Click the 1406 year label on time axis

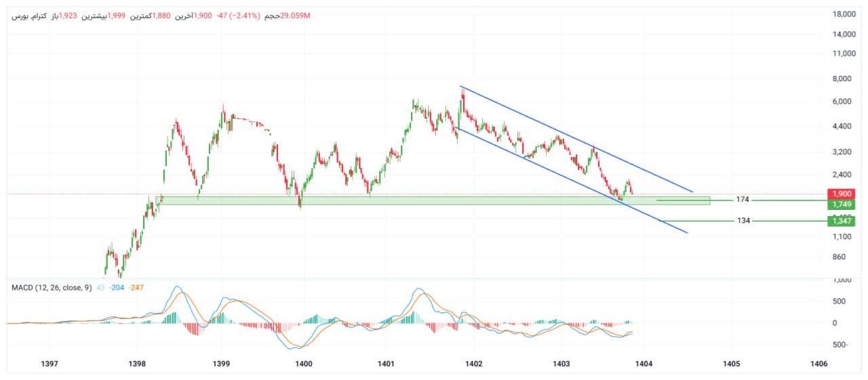(x=818, y=364)
